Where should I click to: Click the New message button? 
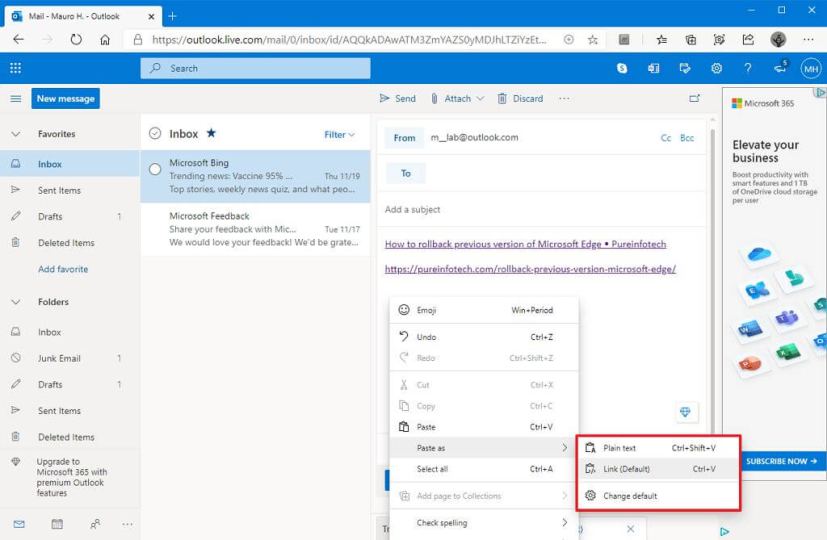click(65, 99)
